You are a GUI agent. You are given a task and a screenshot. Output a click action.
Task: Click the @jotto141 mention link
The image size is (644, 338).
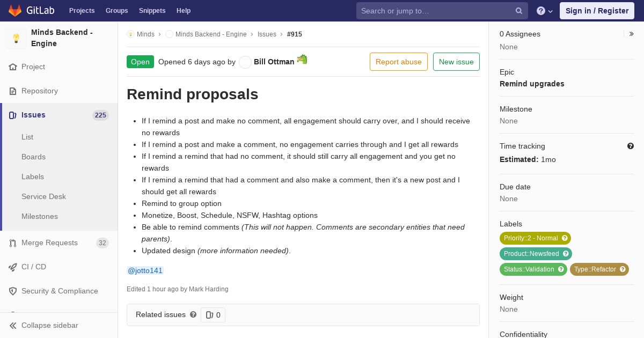[145, 270]
